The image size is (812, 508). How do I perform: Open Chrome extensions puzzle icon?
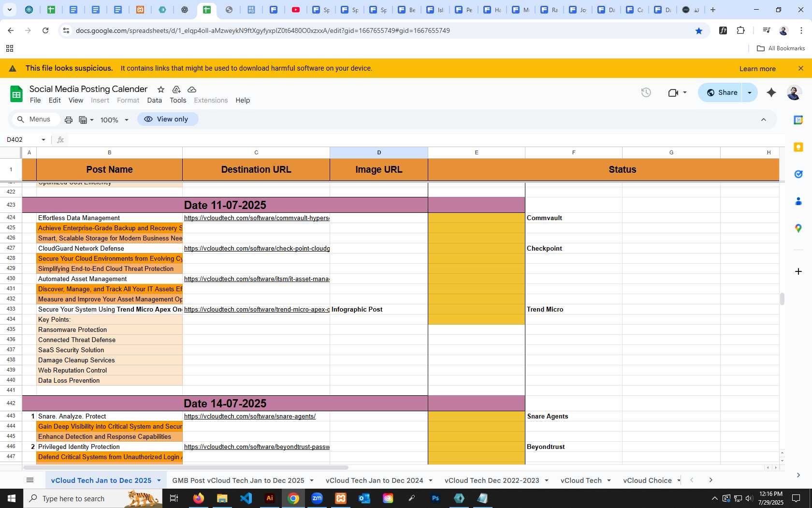coord(741,30)
